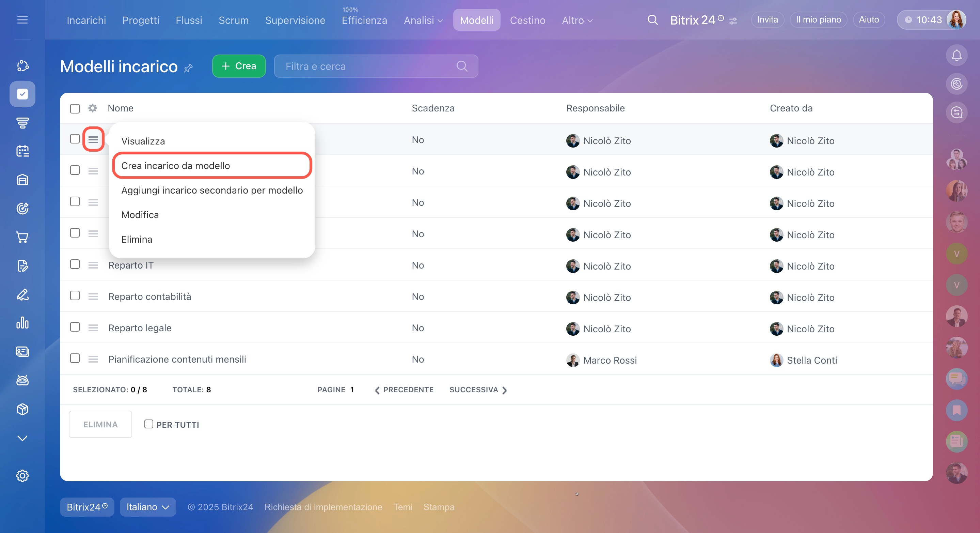Toggle the select-all checkbox in header
The image size is (980, 533).
[x=75, y=108]
